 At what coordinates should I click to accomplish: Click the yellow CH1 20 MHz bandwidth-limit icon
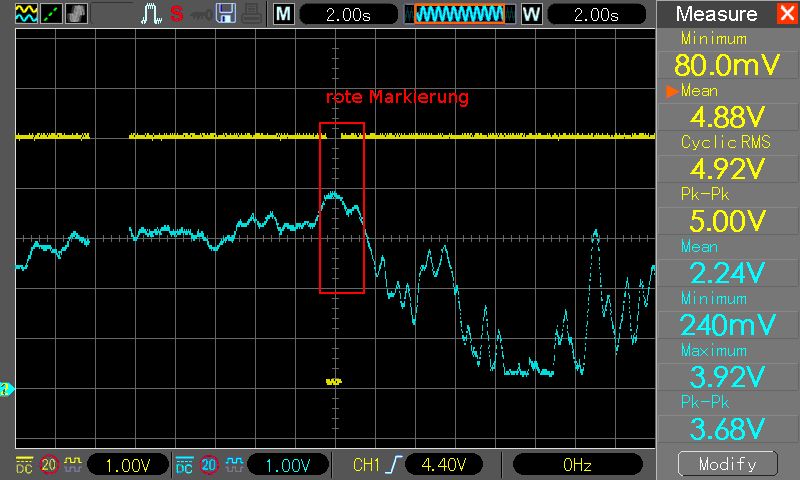48,465
